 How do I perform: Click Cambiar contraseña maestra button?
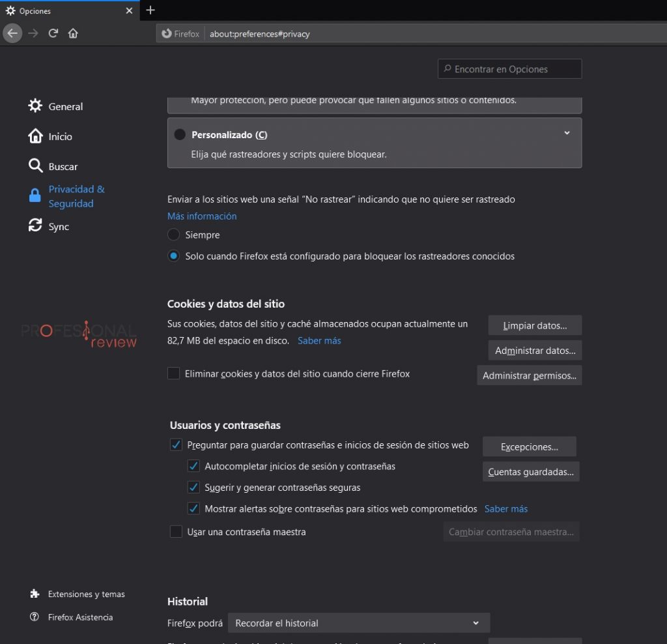511,532
